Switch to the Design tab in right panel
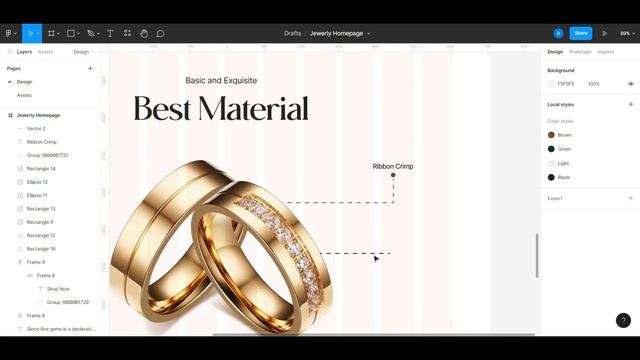 [555, 52]
